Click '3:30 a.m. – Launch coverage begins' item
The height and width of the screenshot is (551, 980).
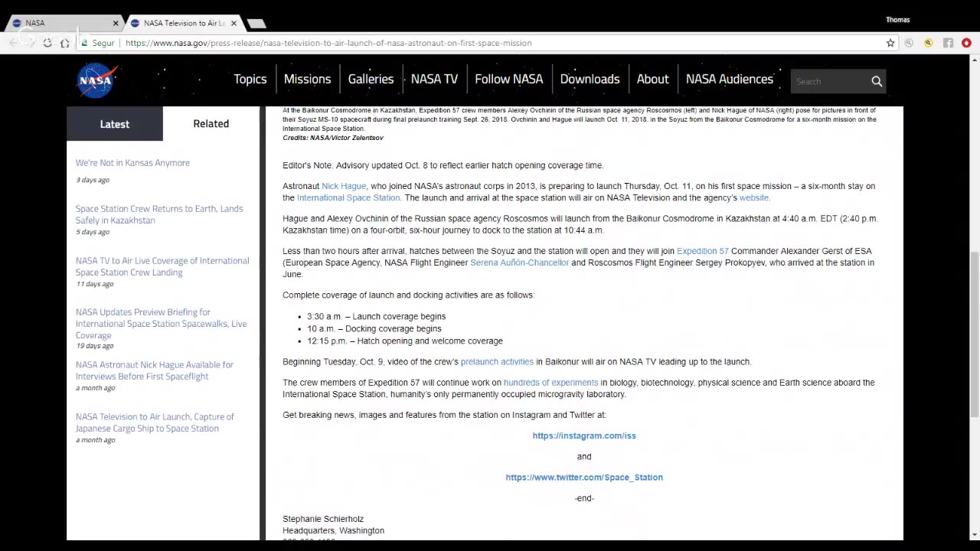pyautogui.click(x=376, y=316)
